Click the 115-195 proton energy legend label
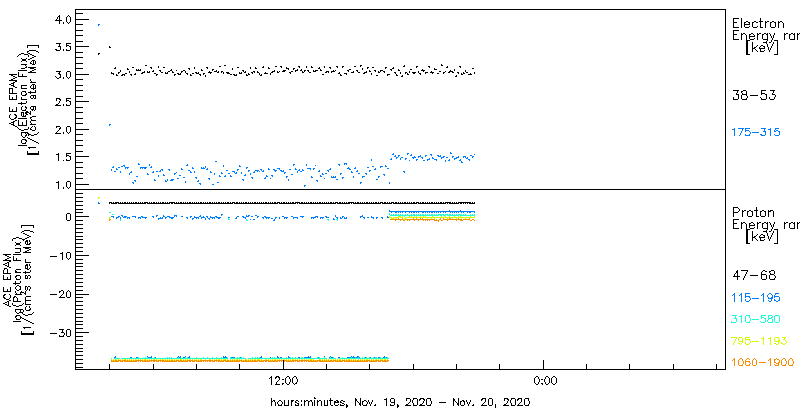This screenshot has width=800, height=410. click(756, 298)
